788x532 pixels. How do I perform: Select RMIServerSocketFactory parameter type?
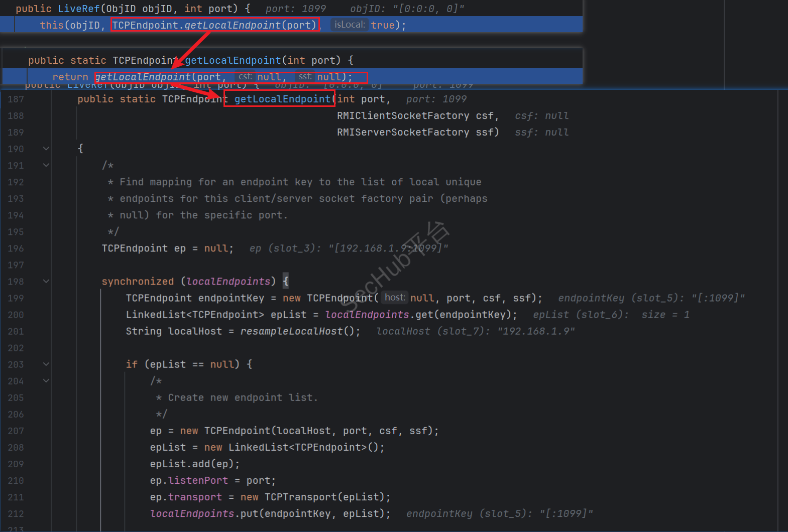click(x=403, y=132)
